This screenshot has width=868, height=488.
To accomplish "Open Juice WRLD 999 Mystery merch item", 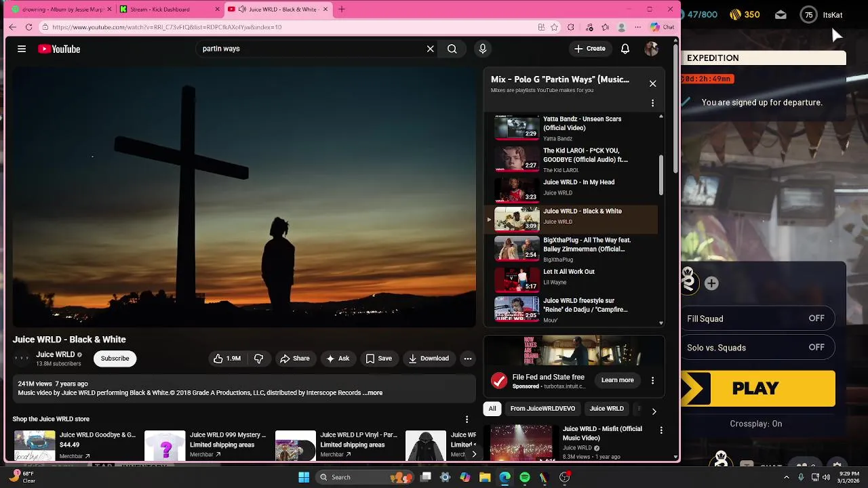I will [x=205, y=445].
